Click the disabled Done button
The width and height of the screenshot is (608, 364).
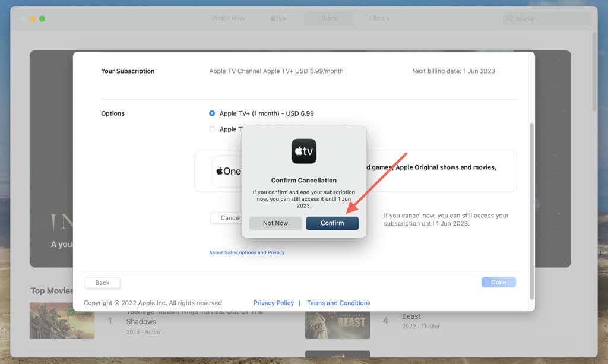pyautogui.click(x=498, y=283)
